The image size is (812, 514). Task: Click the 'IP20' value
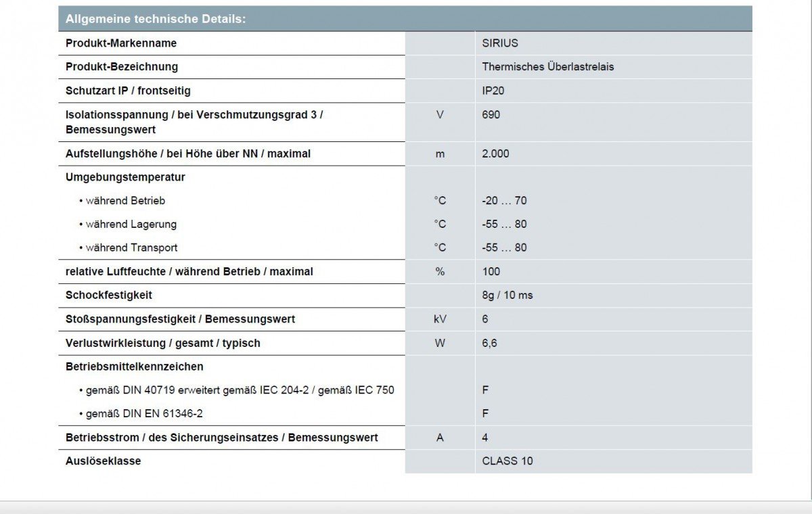[x=493, y=91]
